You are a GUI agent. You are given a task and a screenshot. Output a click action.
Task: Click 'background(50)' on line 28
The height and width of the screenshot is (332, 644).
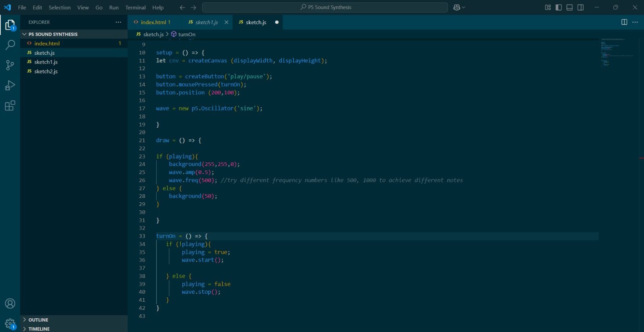192,196
